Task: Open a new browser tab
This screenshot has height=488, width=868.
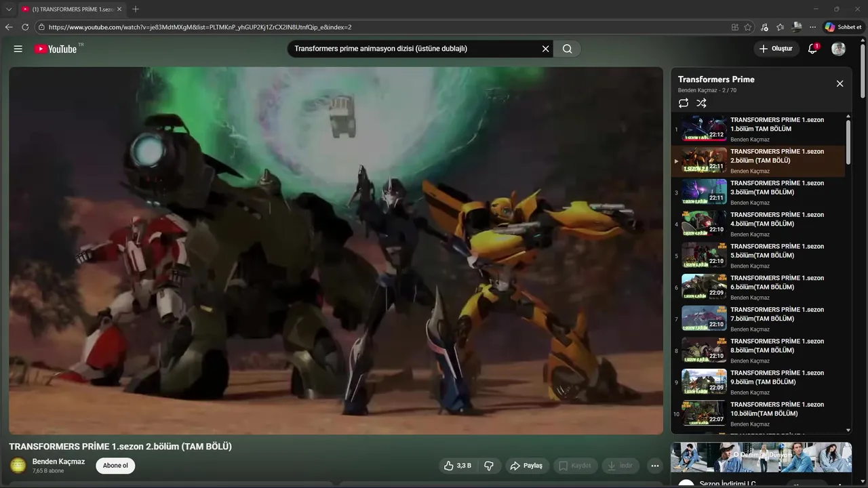Action: pos(136,9)
